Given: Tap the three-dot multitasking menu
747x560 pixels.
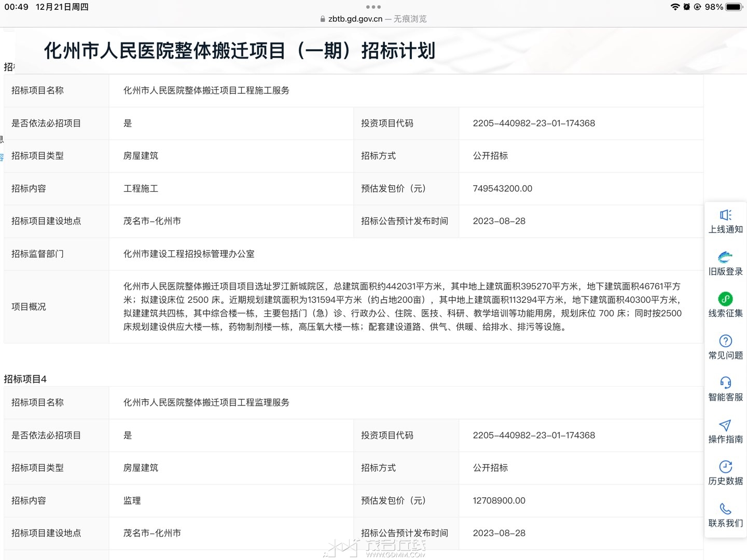Looking at the screenshot, I should point(374,7).
